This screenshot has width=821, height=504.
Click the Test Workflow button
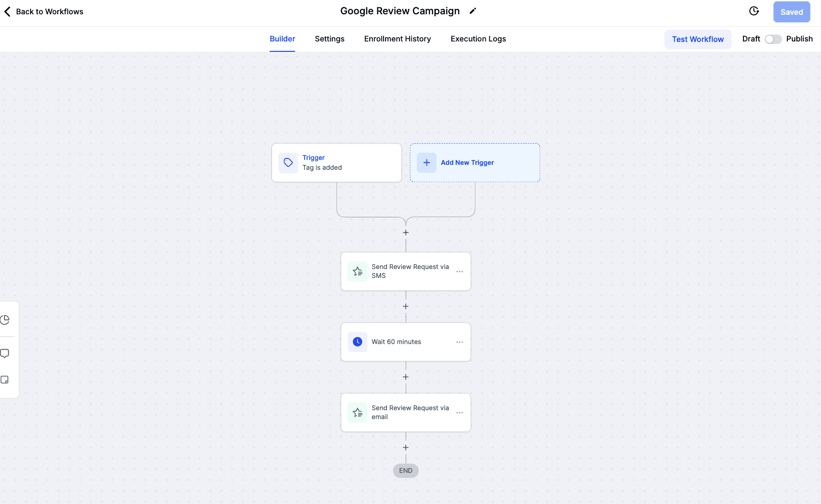pyautogui.click(x=698, y=39)
